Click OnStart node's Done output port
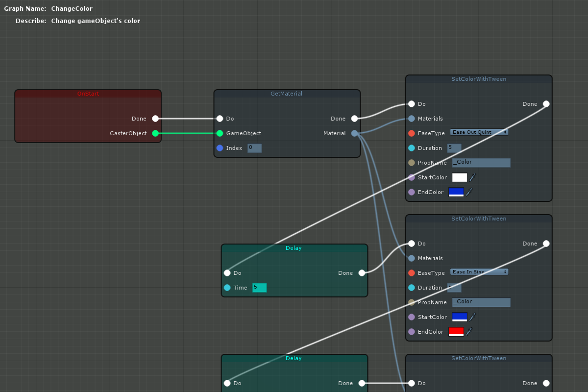This screenshot has height=392, width=588. [x=155, y=119]
